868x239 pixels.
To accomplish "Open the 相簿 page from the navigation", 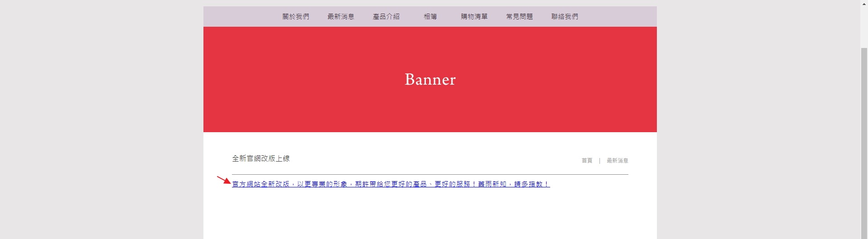I will [430, 17].
